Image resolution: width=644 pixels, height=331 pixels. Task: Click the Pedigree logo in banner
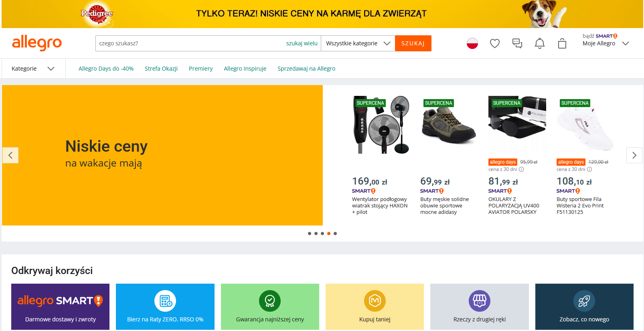(97, 14)
